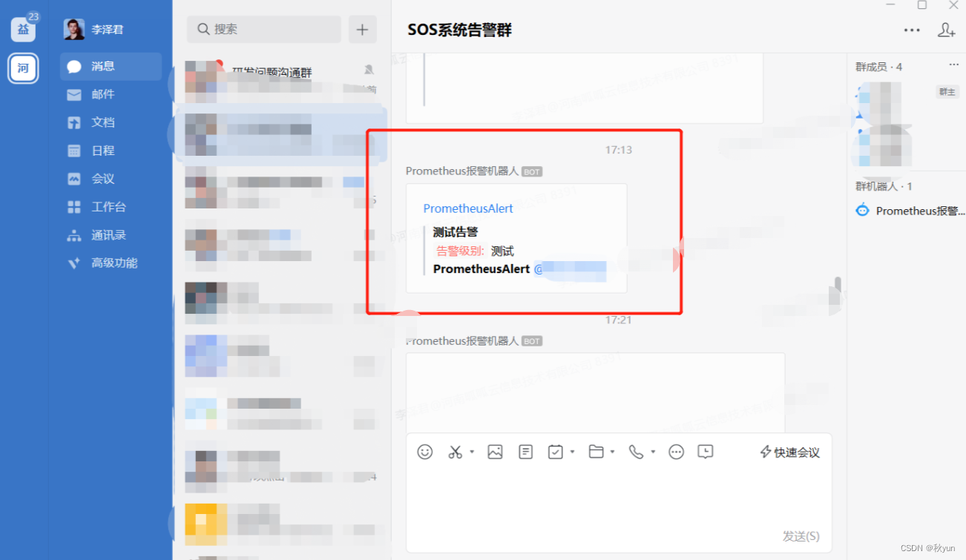Click the 群机器人 · 1 heading

(x=884, y=186)
